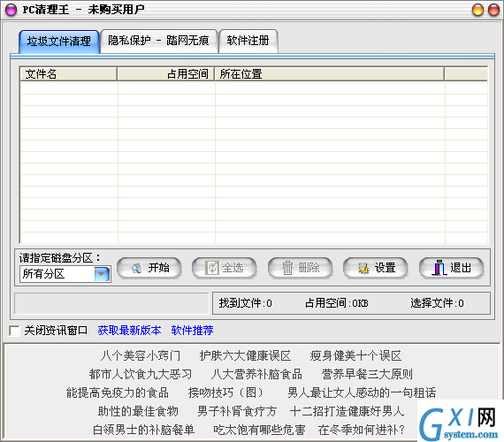The height and width of the screenshot is (442, 504).
Task: Click the 占用空间:0KB status text
Action: click(337, 303)
